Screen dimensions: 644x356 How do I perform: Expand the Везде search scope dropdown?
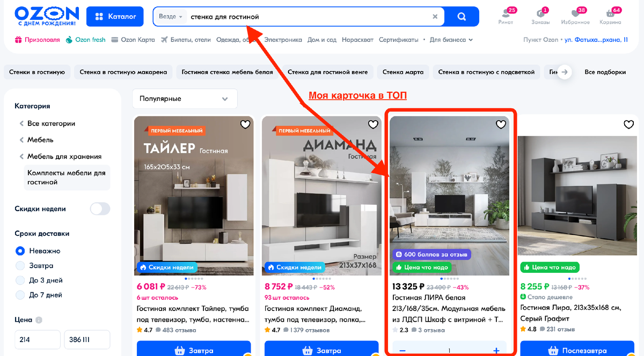(171, 17)
